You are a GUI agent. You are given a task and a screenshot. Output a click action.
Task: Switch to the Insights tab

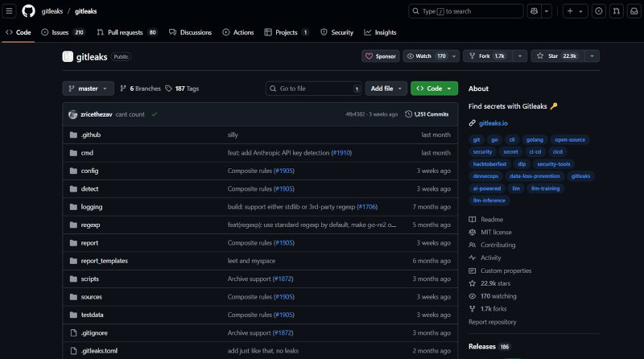[380, 32]
